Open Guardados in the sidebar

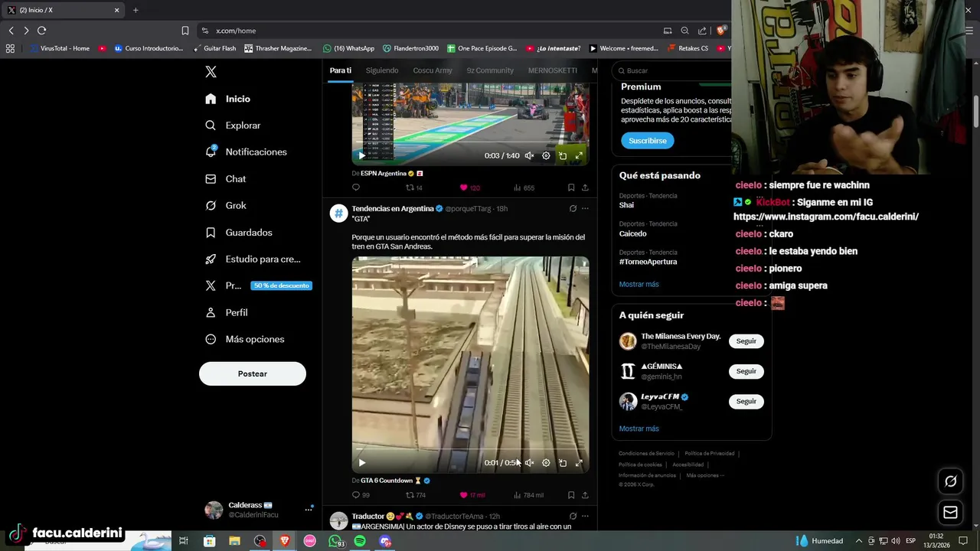tap(238, 232)
